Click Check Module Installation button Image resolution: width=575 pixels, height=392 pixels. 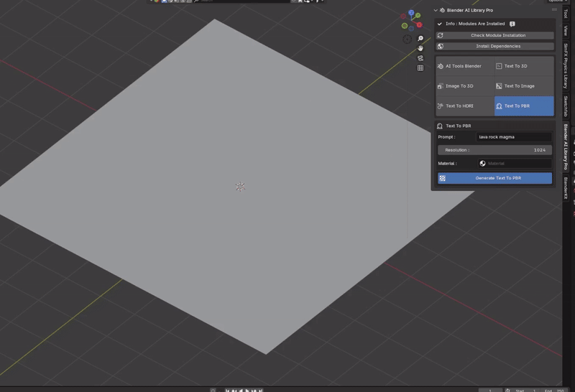click(495, 35)
